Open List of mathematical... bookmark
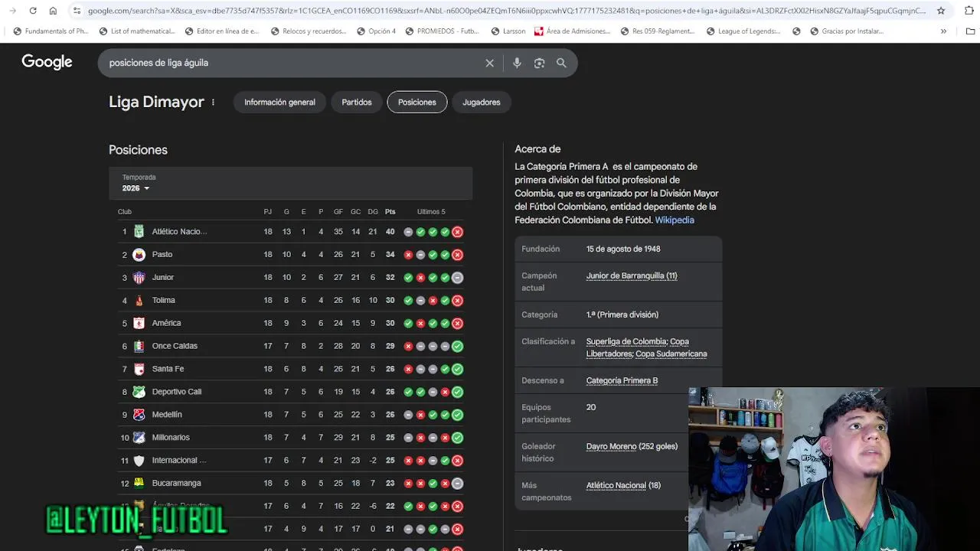The image size is (980, 551). point(138,31)
